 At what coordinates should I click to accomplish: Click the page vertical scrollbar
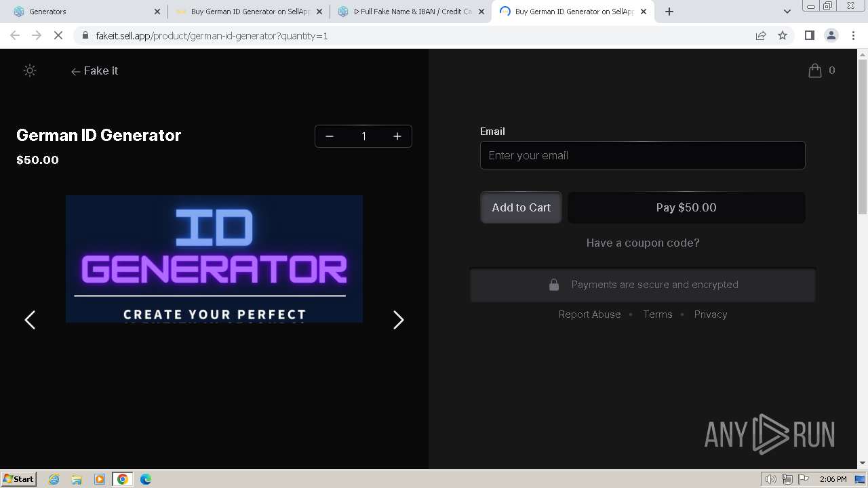863,136
